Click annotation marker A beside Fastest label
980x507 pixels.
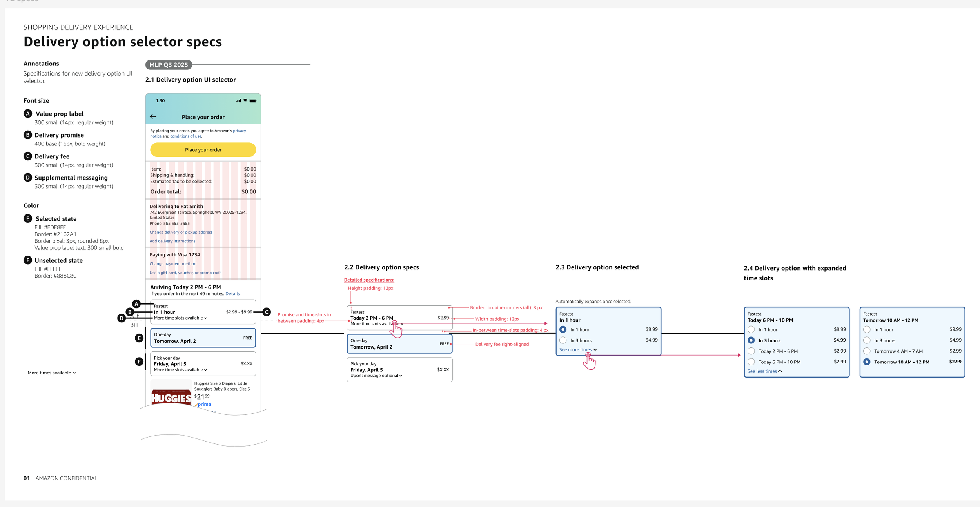click(x=136, y=304)
